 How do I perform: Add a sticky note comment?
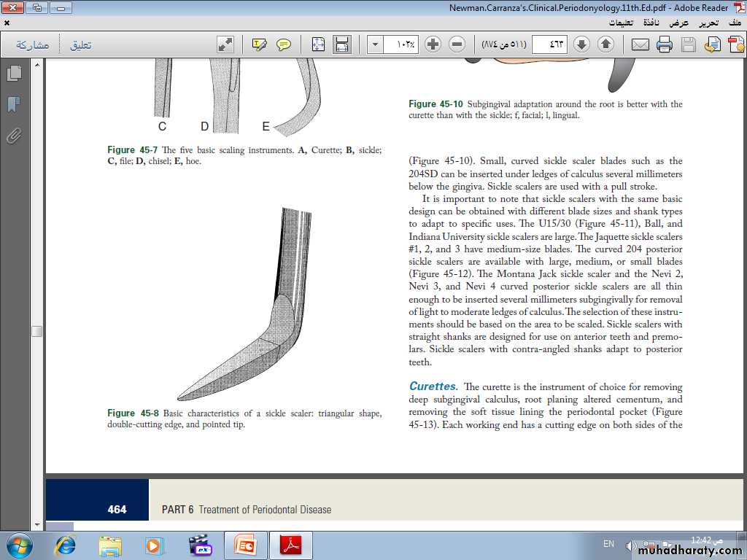click(284, 44)
